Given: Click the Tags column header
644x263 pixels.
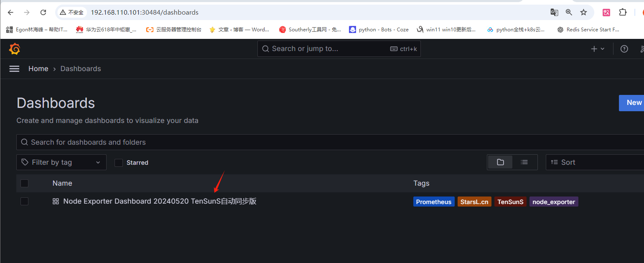Looking at the screenshot, I should (421, 183).
